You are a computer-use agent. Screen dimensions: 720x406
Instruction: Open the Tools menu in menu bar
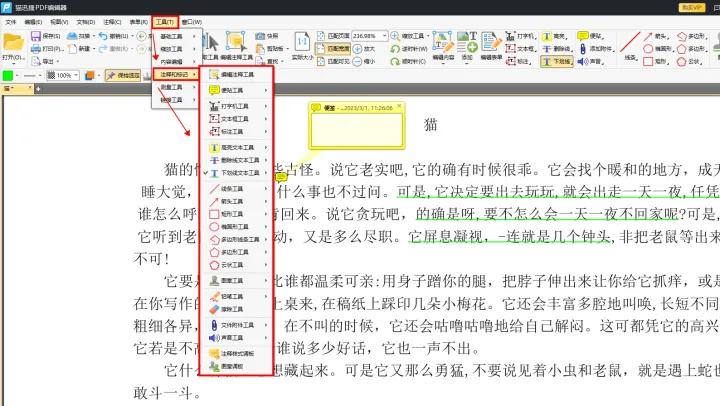pyautogui.click(x=164, y=22)
